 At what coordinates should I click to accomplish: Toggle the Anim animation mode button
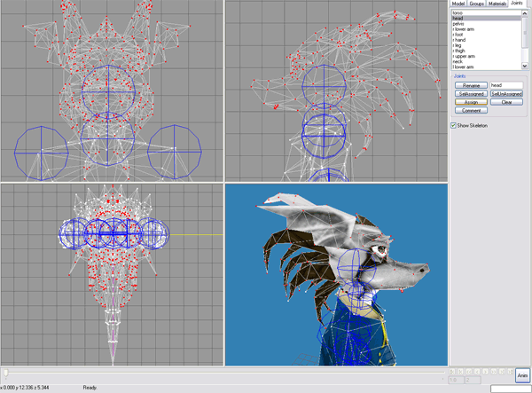(x=523, y=375)
